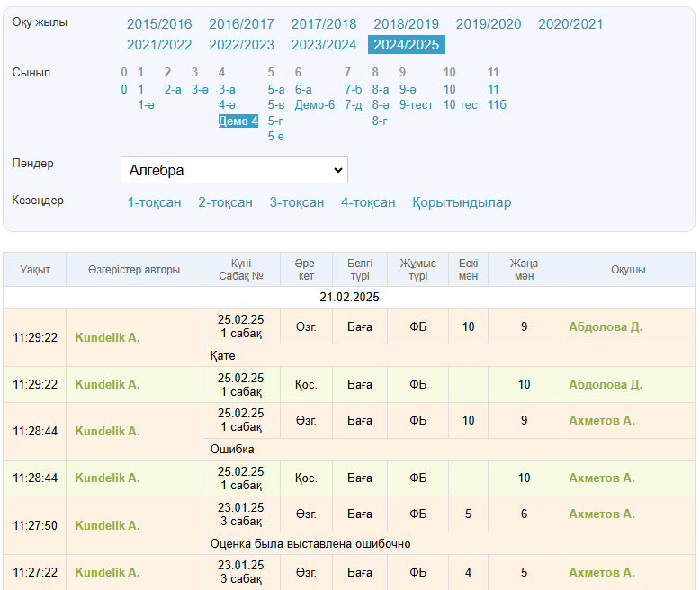The width and height of the screenshot is (700, 590).
Task: Open the Қорытындылар results period
Action: (462, 202)
